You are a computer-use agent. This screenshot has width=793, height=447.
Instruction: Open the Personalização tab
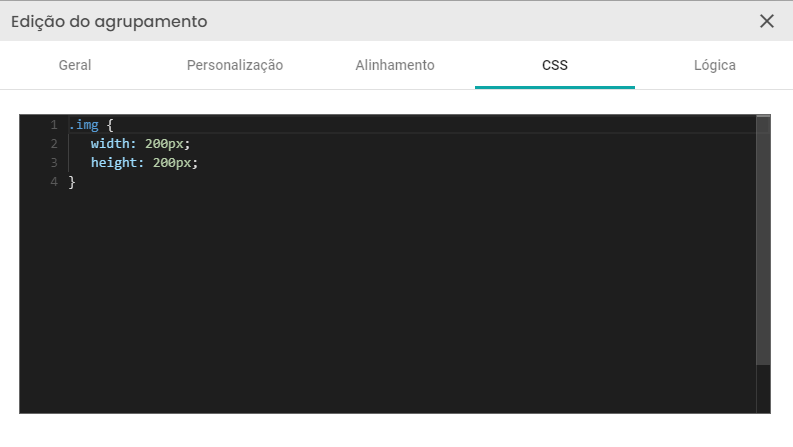[x=235, y=65]
